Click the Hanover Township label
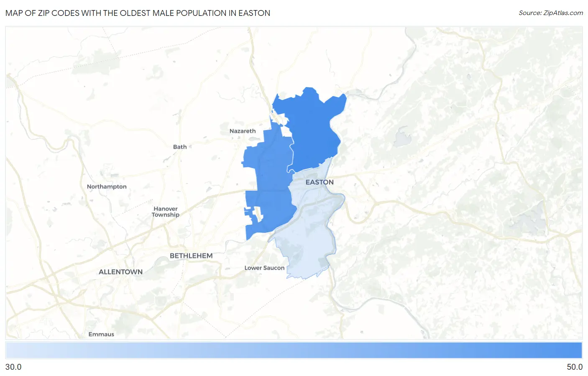The height and width of the screenshot is (376, 588). pyautogui.click(x=166, y=212)
